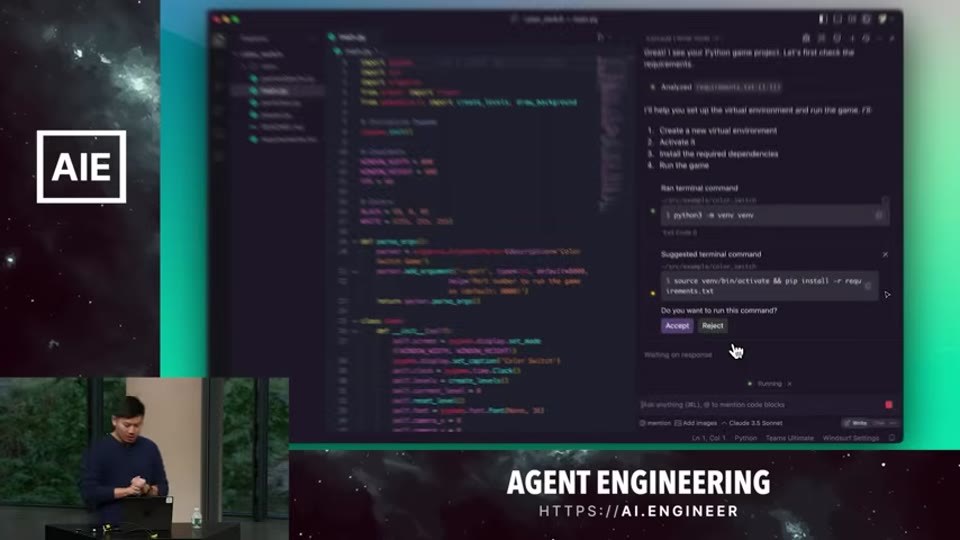Open the Explorer activity bar icon

(x=219, y=40)
